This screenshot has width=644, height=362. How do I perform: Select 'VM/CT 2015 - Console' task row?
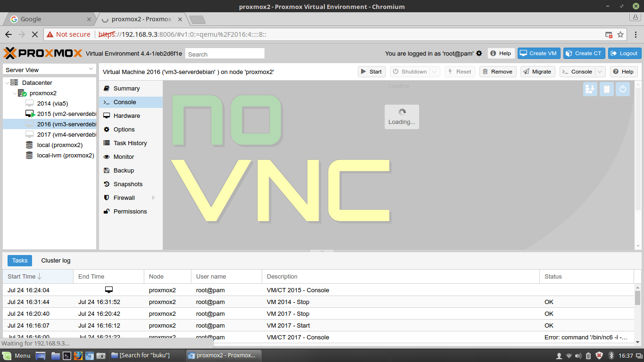coord(319,290)
